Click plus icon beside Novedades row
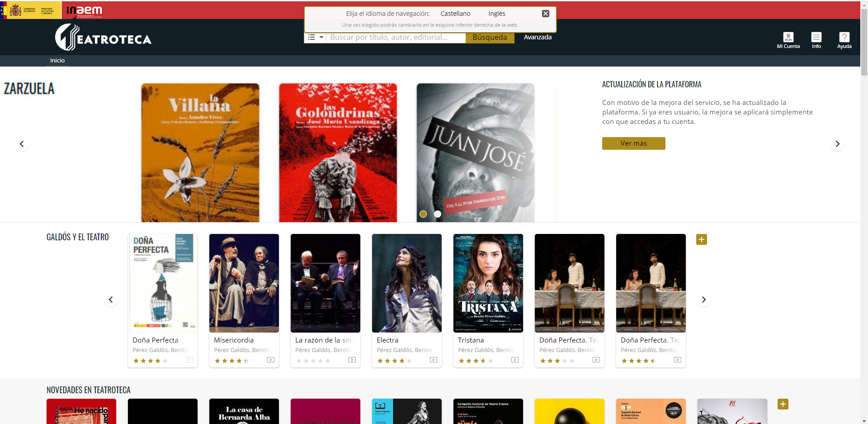Screen dimensions: 868x424 [783, 404]
